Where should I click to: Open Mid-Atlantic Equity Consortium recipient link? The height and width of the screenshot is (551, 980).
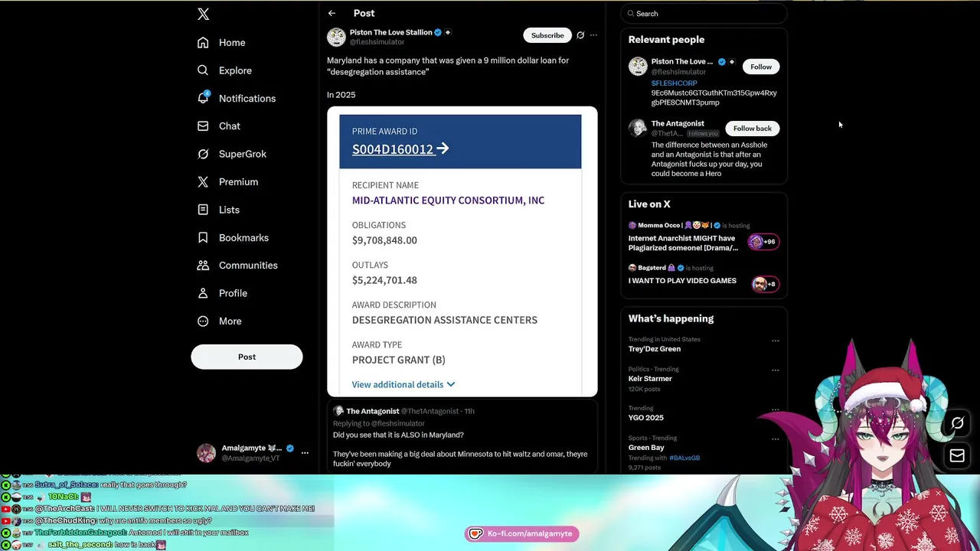coord(448,201)
